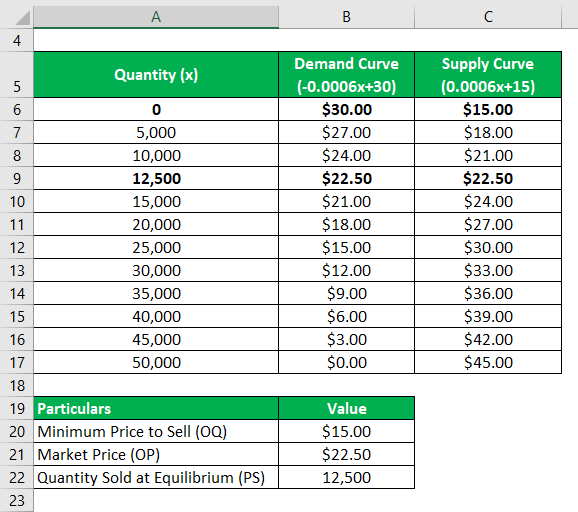Select the Market Price (OP) cell

[x=156, y=454]
